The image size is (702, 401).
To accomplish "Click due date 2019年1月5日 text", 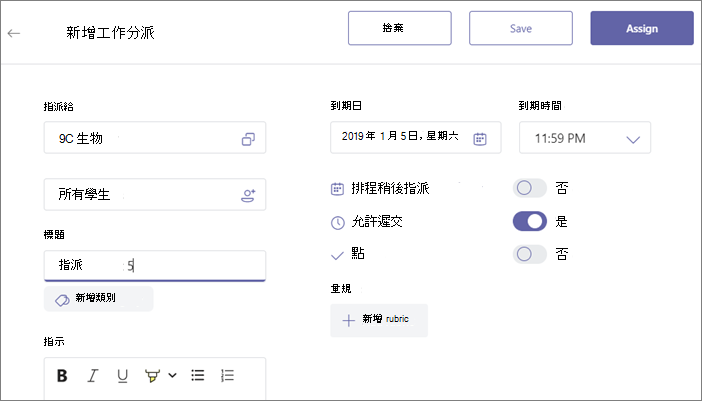I will click(x=400, y=137).
